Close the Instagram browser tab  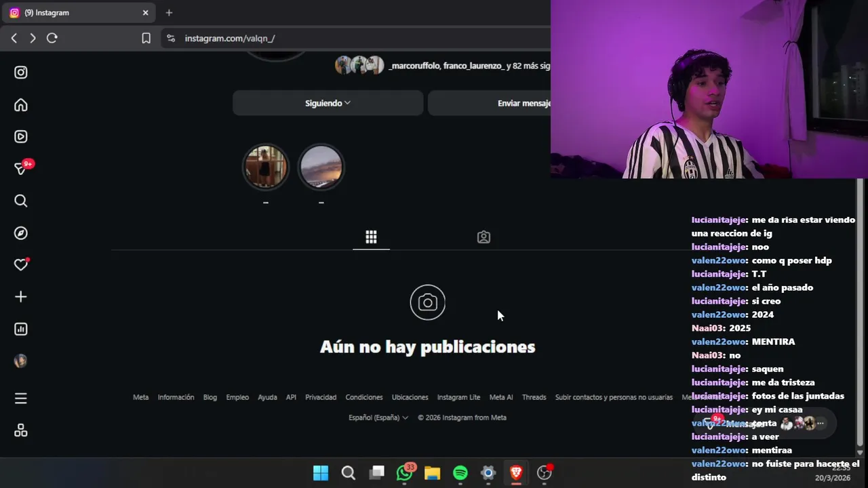[145, 12]
